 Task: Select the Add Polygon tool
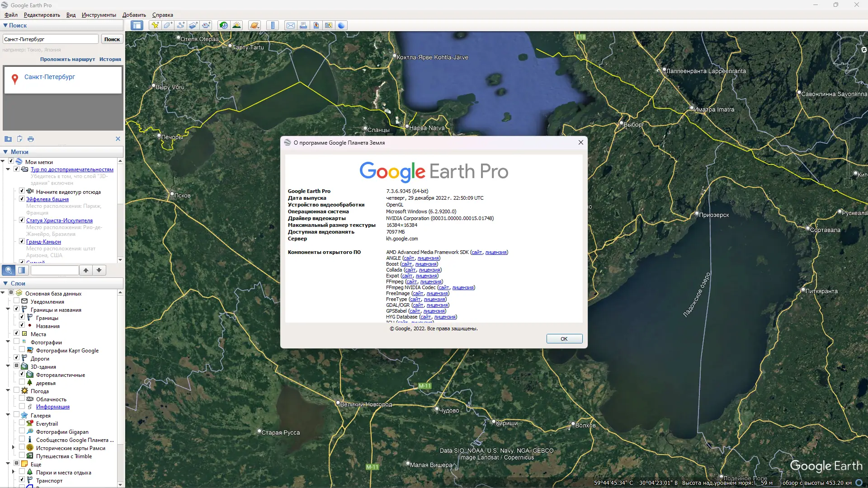tap(168, 25)
